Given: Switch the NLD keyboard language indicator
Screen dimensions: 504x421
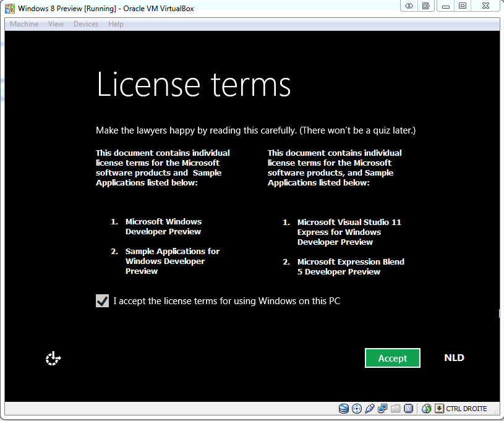Looking at the screenshot, I should point(454,358).
